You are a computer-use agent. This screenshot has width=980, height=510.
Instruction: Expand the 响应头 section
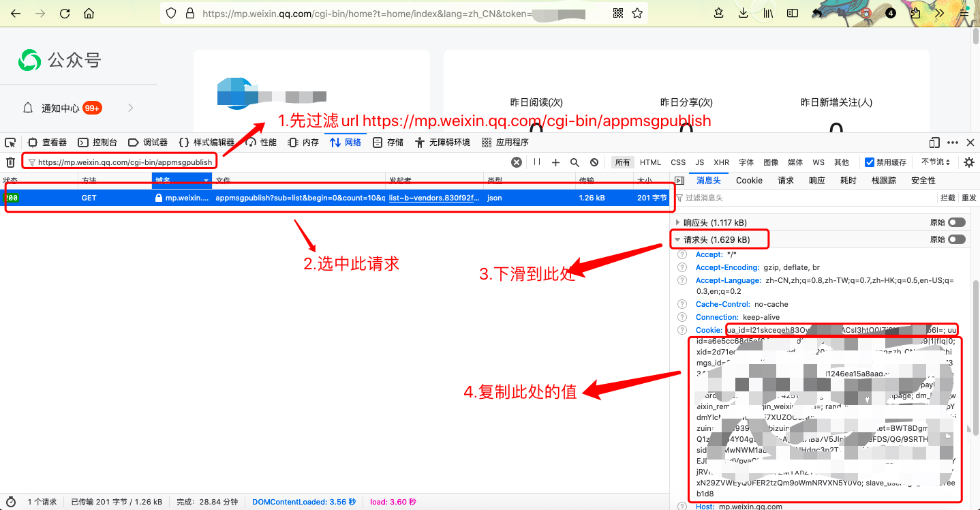pyautogui.click(x=677, y=222)
